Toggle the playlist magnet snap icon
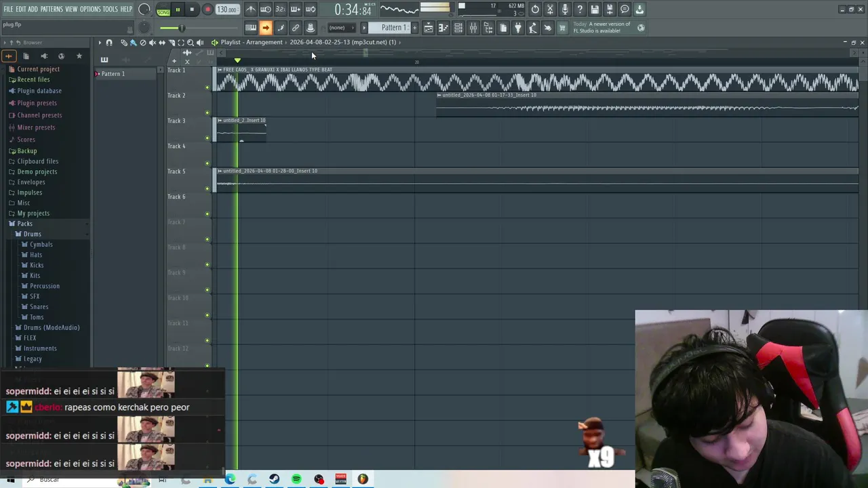 (109, 43)
